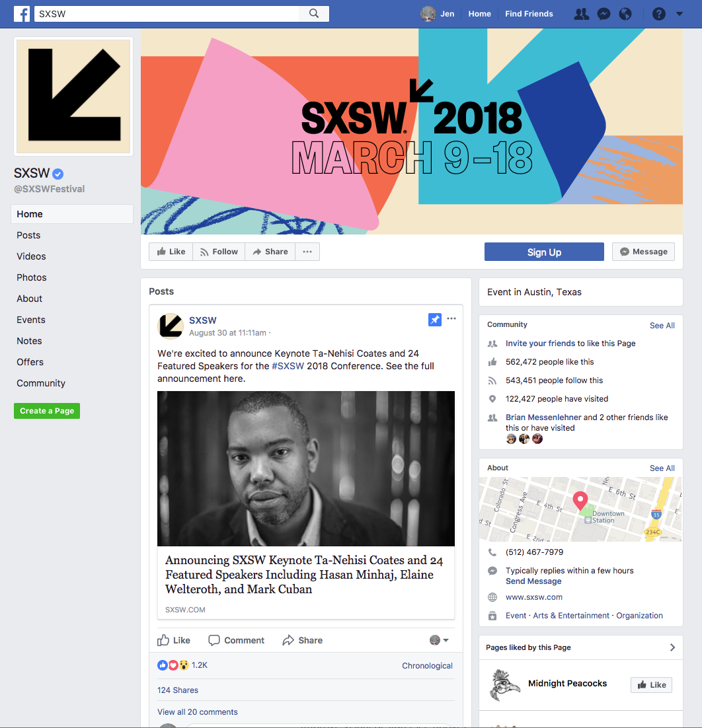Screen dimensions: 702x728
Task: Like the pinned post
Action: point(174,640)
